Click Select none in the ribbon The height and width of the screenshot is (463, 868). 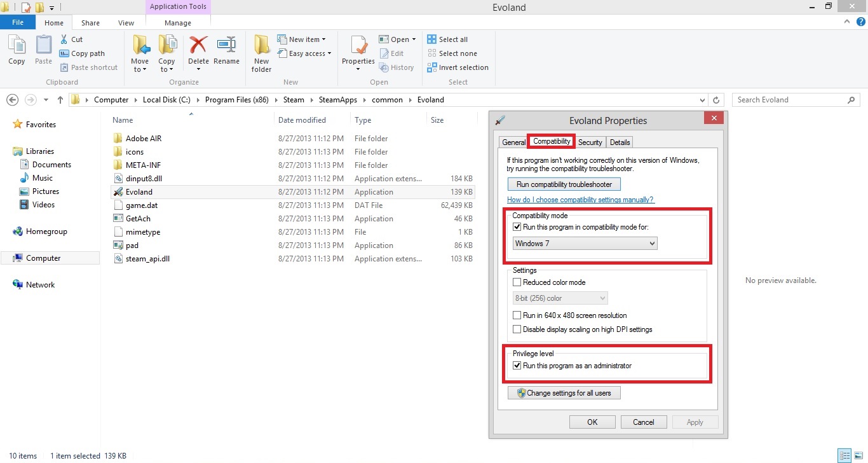452,53
